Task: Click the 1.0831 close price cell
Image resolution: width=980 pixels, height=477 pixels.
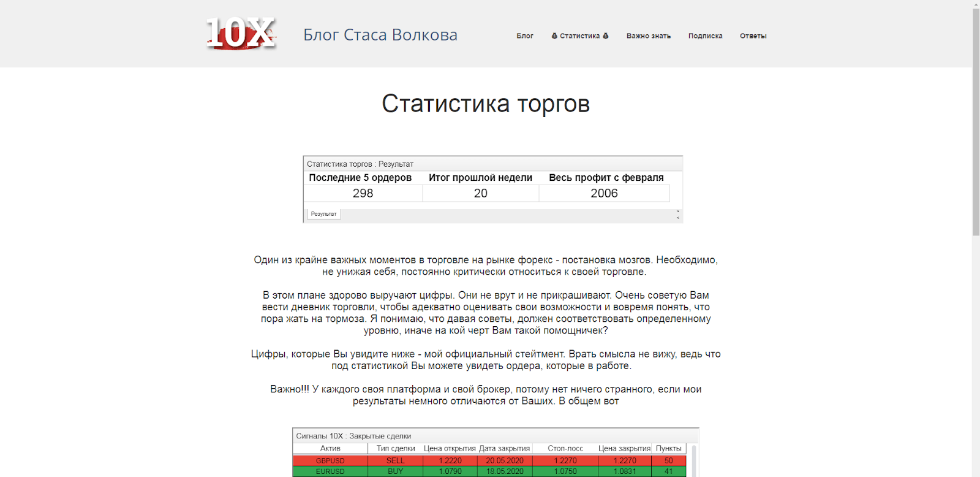Action: coord(624,471)
